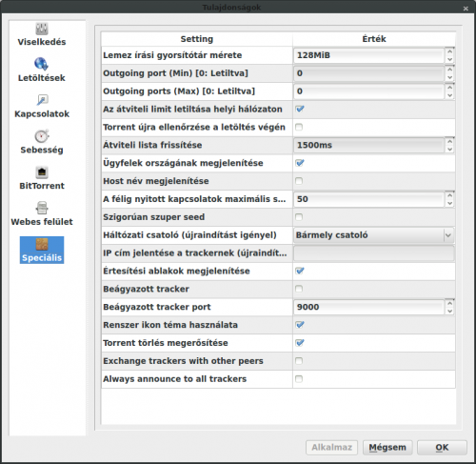Click the Alkalmaz button
476x464 pixels.
click(x=331, y=448)
